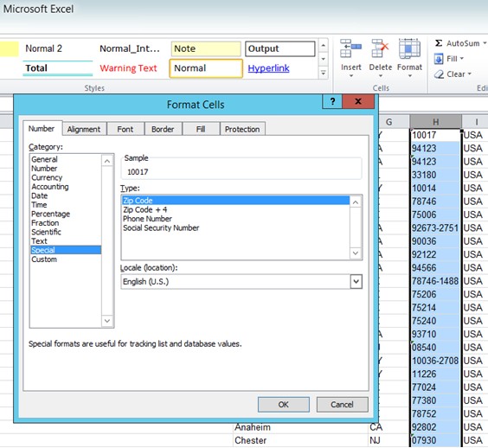Viewport: 488px width, 448px height.
Task: Select Scientific category
Action: click(x=66, y=232)
